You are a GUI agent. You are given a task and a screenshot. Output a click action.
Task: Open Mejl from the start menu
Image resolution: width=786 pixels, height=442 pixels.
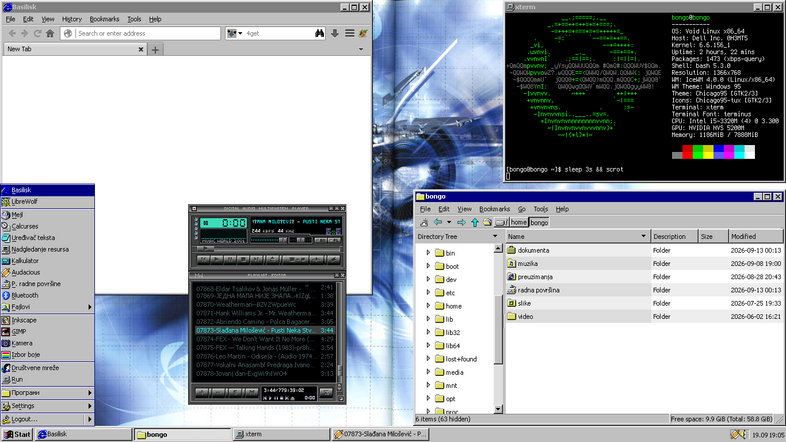point(47,214)
